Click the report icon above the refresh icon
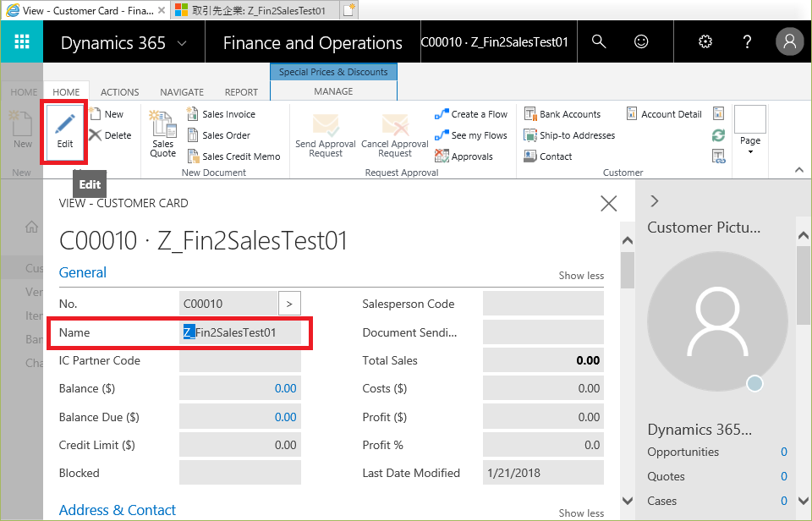Screen dimensions: 812x521 pos(718,113)
